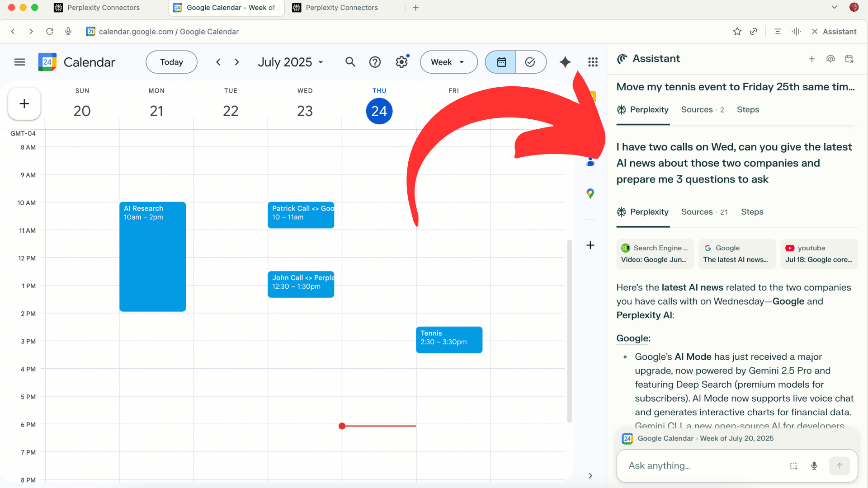Switch to calendar view toggle
Viewport: 868px width, 488px height.
point(501,62)
